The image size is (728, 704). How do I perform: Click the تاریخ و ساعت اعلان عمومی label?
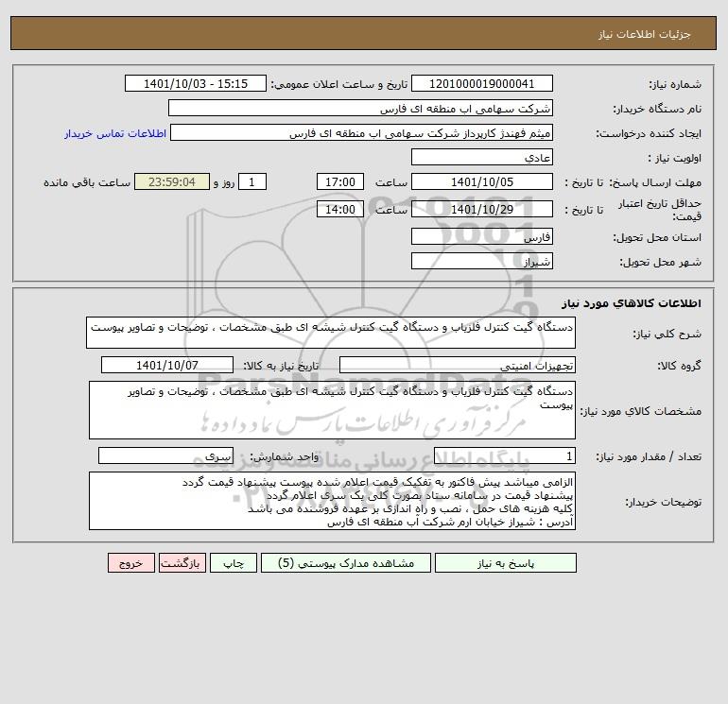(x=339, y=84)
